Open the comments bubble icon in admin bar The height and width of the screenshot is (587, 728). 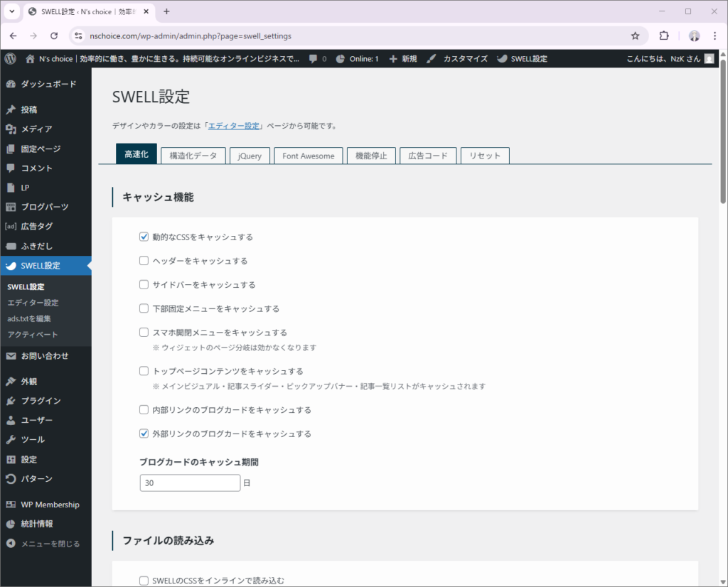[x=314, y=58]
